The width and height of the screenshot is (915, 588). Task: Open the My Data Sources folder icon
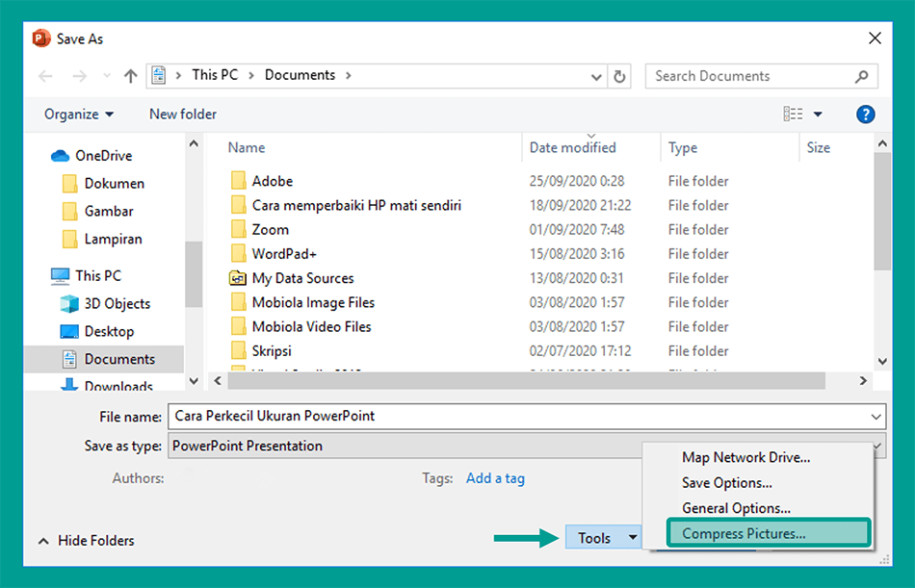click(x=238, y=278)
